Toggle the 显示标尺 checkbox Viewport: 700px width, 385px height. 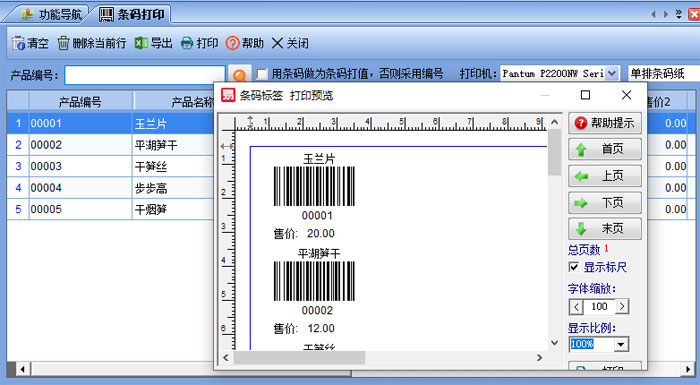(x=574, y=267)
